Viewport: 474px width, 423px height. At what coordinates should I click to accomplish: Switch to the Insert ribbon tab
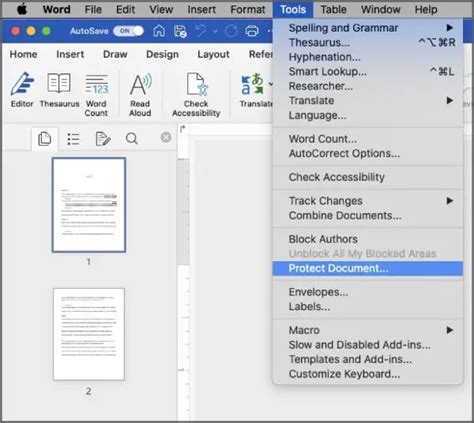(x=70, y=54)
